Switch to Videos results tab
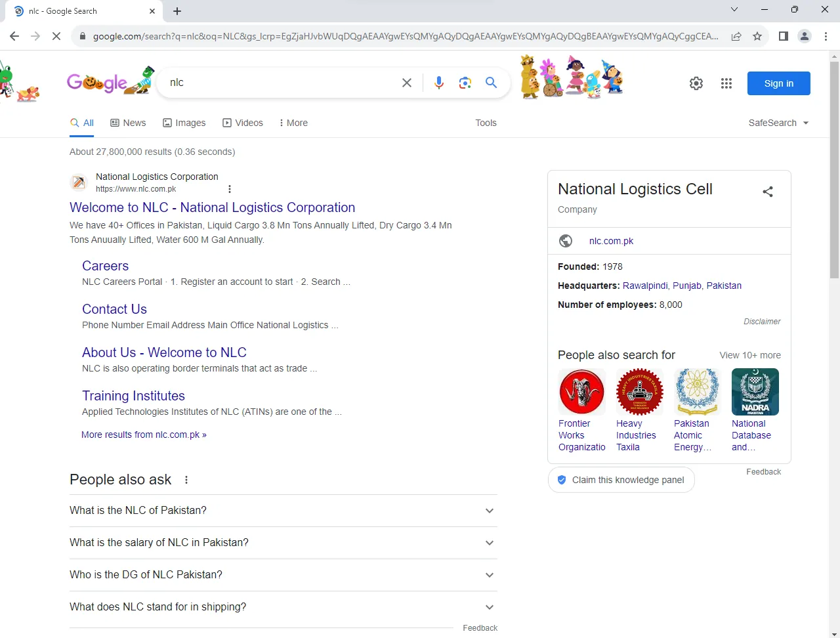The image size is (840, 638). pos(243,123)
